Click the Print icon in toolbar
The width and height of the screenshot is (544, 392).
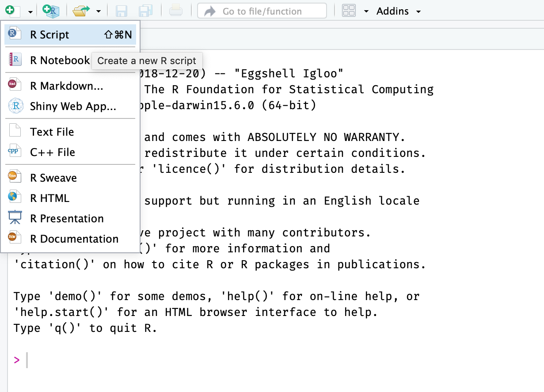pyautogui.click(x=176, y=11)
